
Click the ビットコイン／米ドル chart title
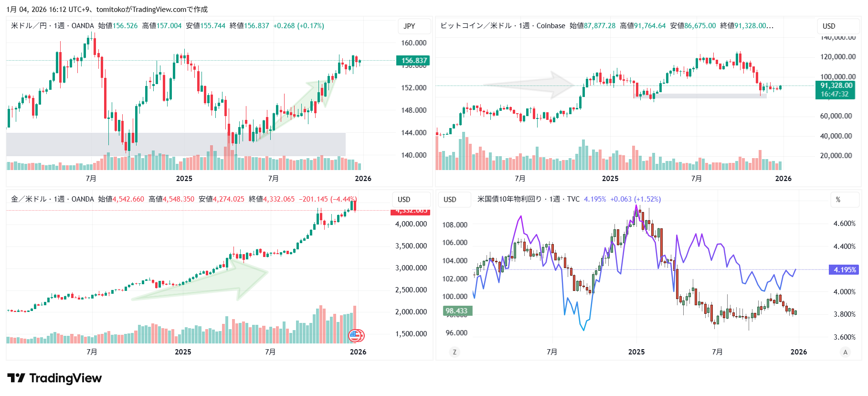(x=476, y=26)
